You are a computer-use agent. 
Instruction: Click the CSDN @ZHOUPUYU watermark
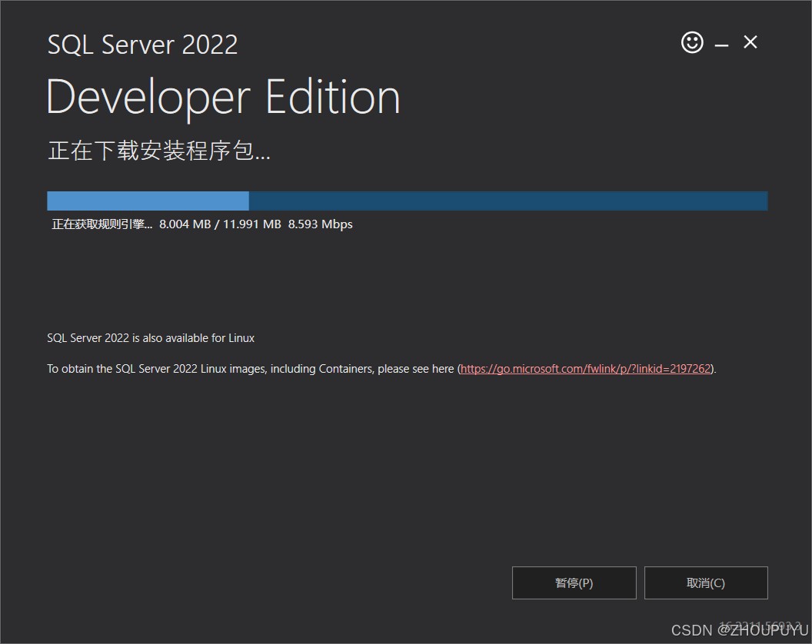point(740,631)
